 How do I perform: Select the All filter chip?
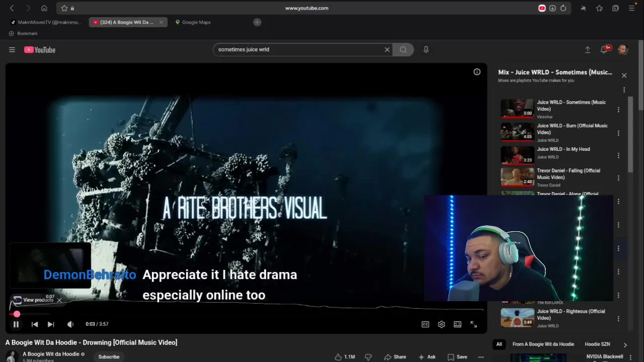point(499,344)
